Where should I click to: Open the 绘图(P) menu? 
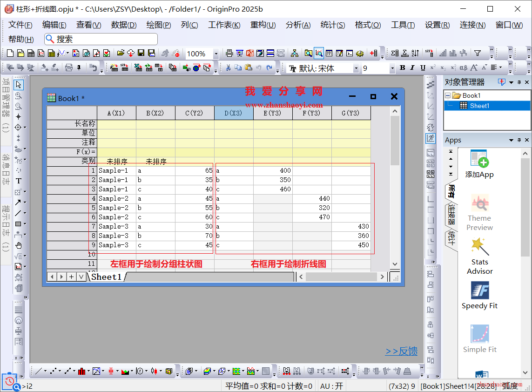[x=158, y=25]
